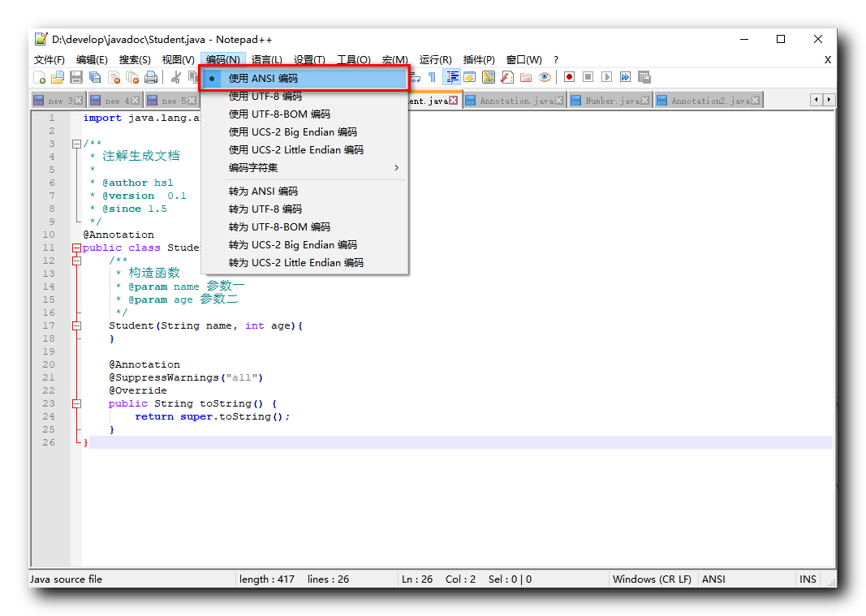
Task: Toggle the Show All Characters pilcrow icon
Action: (x=432, y=77)
